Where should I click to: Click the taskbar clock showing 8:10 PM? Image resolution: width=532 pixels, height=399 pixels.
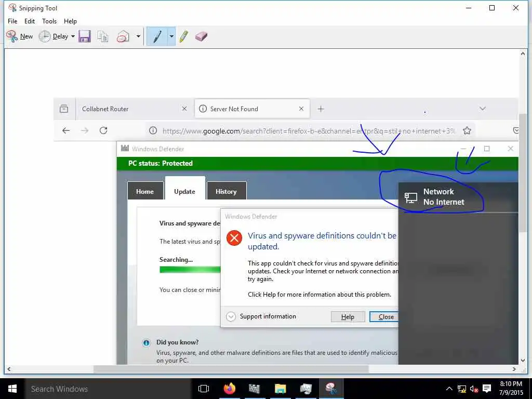point(511,388)
